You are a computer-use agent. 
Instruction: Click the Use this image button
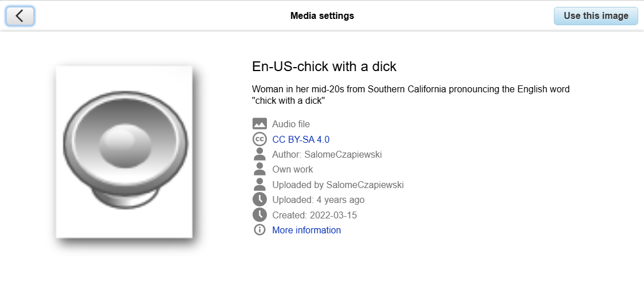tap(596, 16)
